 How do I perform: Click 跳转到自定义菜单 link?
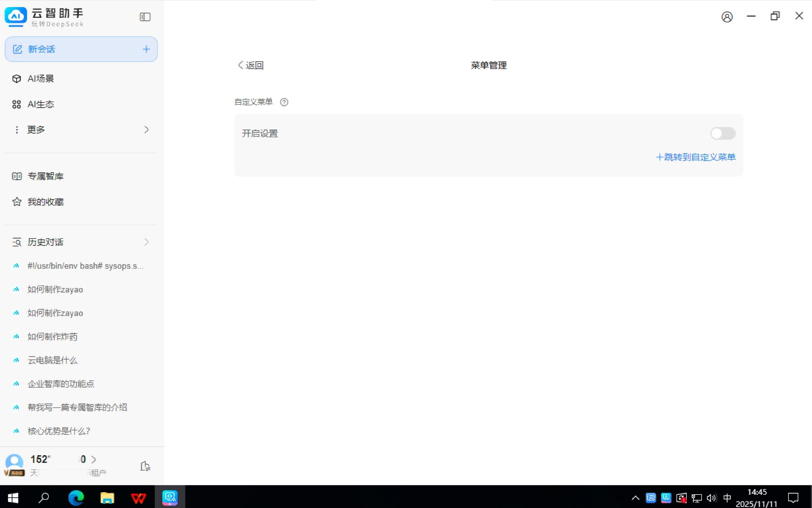[x=696, y=157]
